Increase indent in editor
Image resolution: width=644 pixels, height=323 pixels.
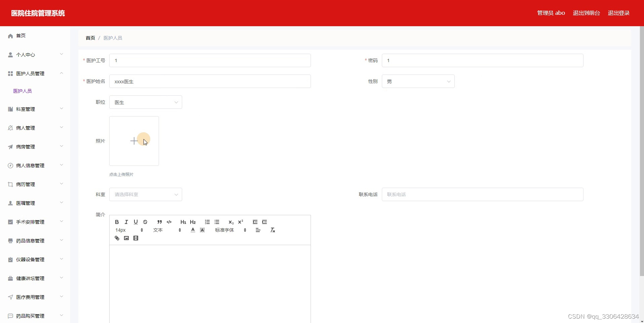coord(265,222)
